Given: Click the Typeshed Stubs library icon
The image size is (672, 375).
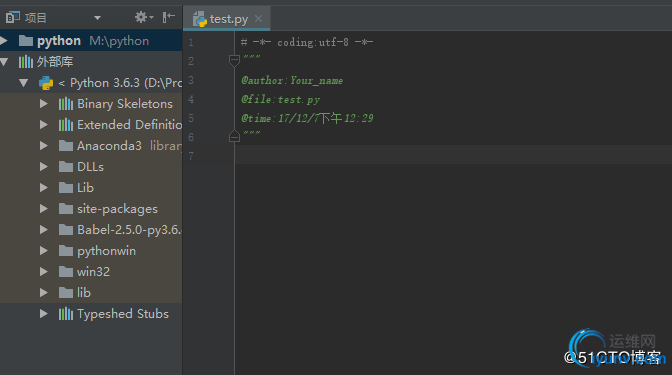Looking at the screenshot, I should click(66, 314).
